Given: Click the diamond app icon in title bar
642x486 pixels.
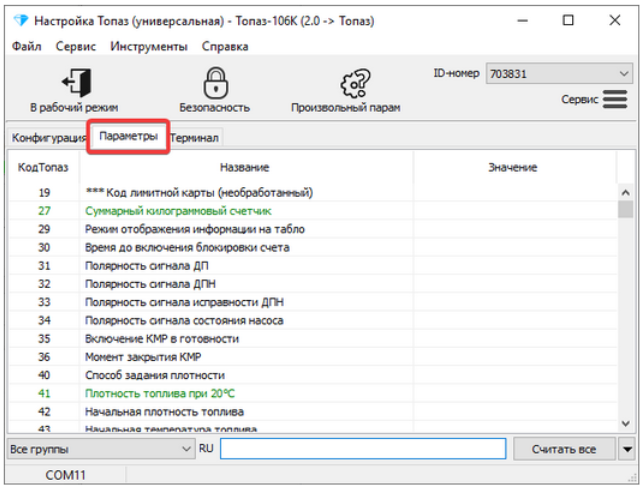Looking at the screenshot, I should coord(20,20).
